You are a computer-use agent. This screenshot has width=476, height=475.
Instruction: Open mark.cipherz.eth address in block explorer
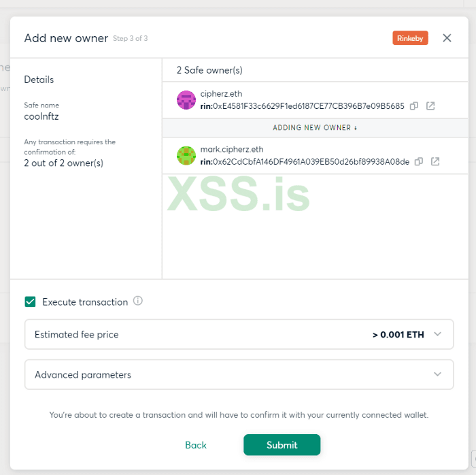click(435, 161)
